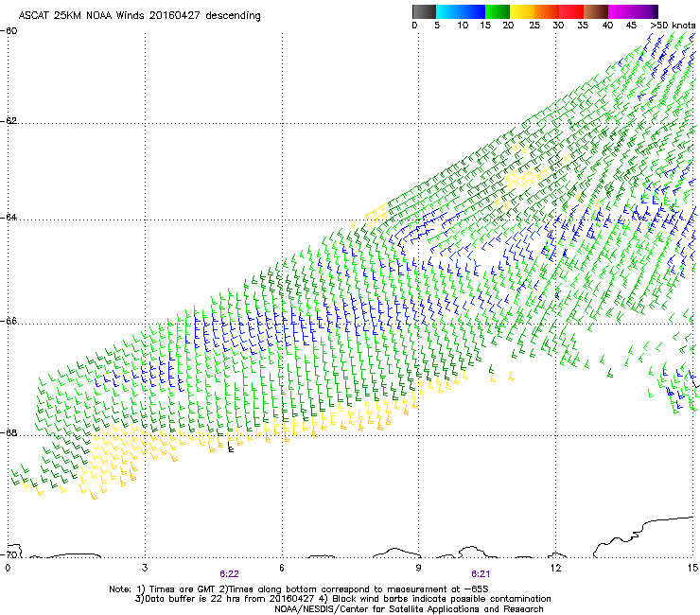Click the note line starting 'Note: 1) Times are GMT'
Viewport: 700px width, 615px height.
click(x=299, y=589)
